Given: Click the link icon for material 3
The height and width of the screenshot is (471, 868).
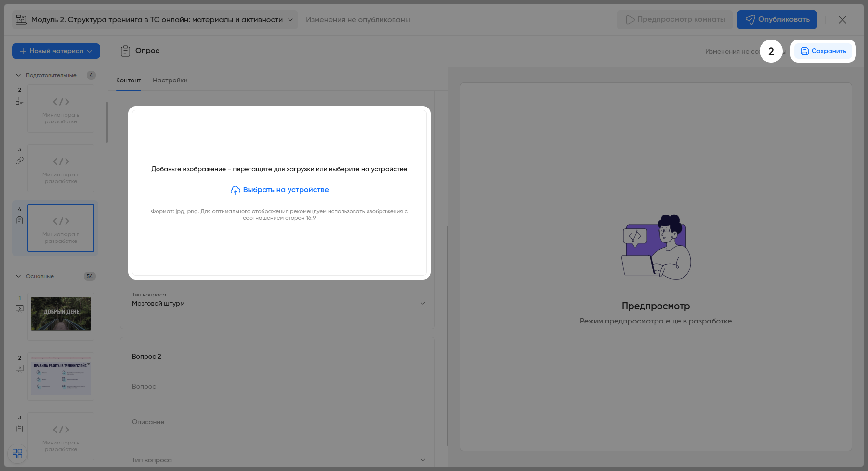Looking at the screenshot, I should (19, 161).
